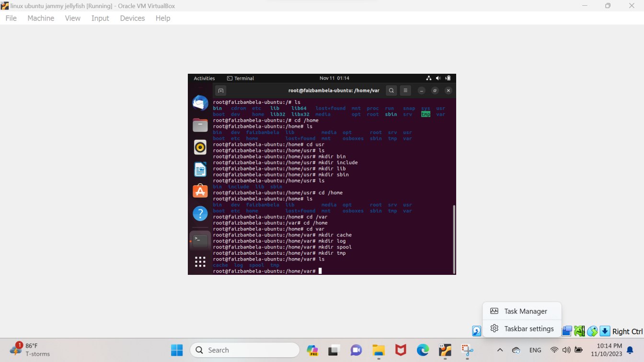Click the Ubuntu clock Nov 11 01:14
Viewport: 644px width, 362px height.
tap(334, 78)
